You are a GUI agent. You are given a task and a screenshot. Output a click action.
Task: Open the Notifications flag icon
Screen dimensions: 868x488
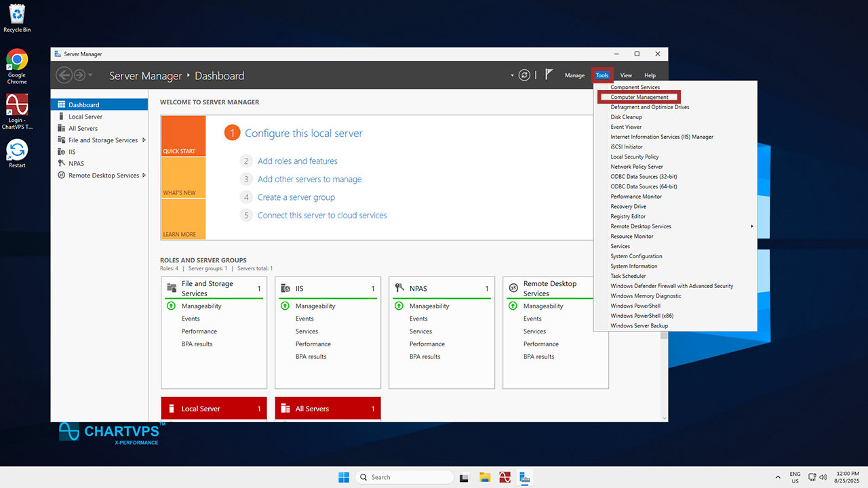point(549,75)
